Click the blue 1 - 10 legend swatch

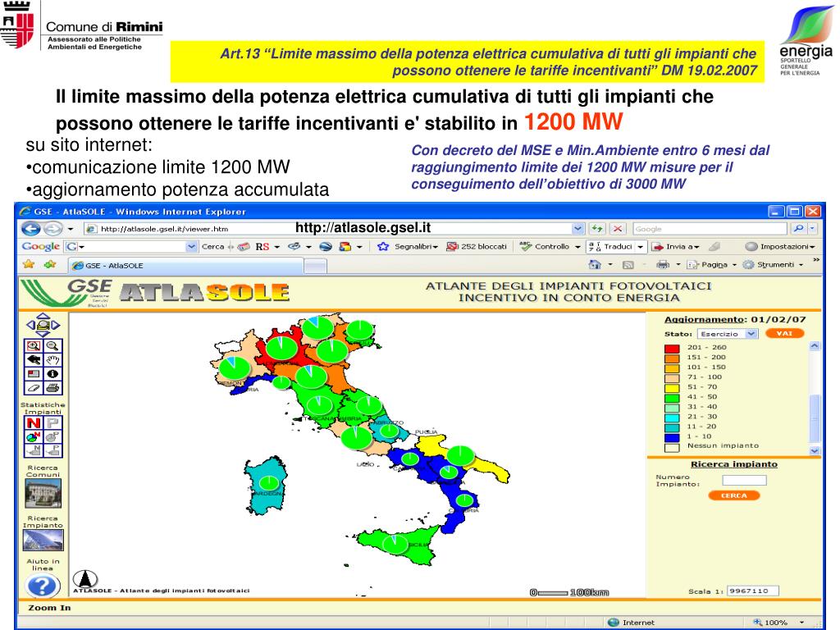672,437
